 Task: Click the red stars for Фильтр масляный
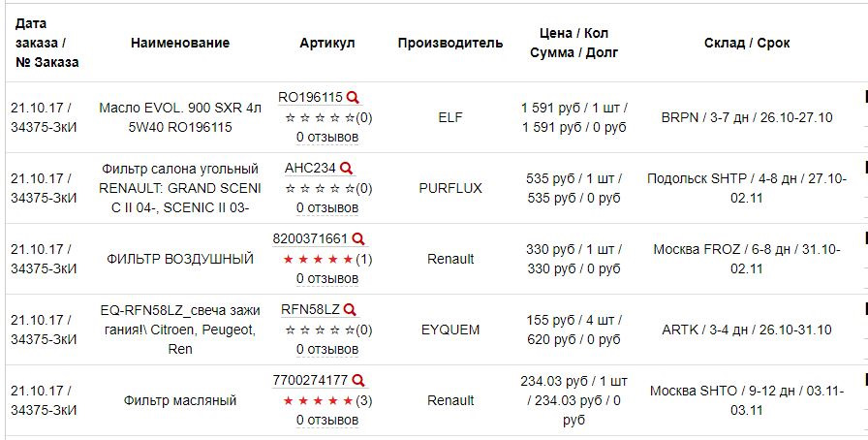319,400
